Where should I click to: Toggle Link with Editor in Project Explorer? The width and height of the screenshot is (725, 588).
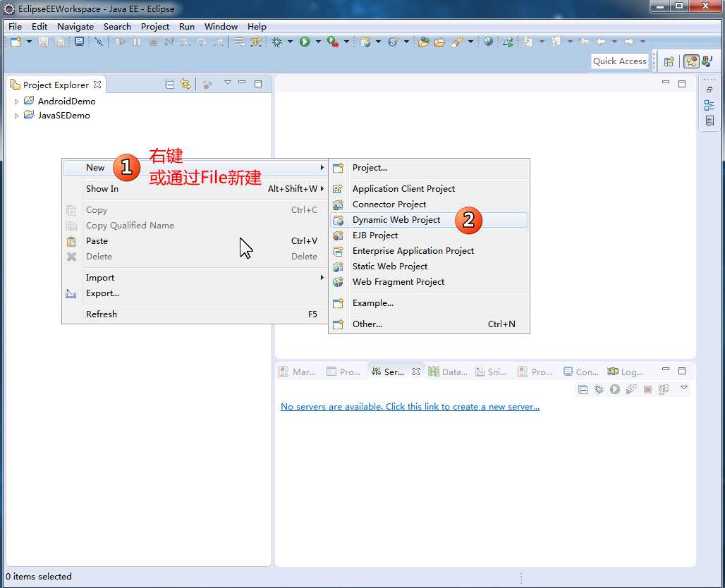[x=185, y=84]
